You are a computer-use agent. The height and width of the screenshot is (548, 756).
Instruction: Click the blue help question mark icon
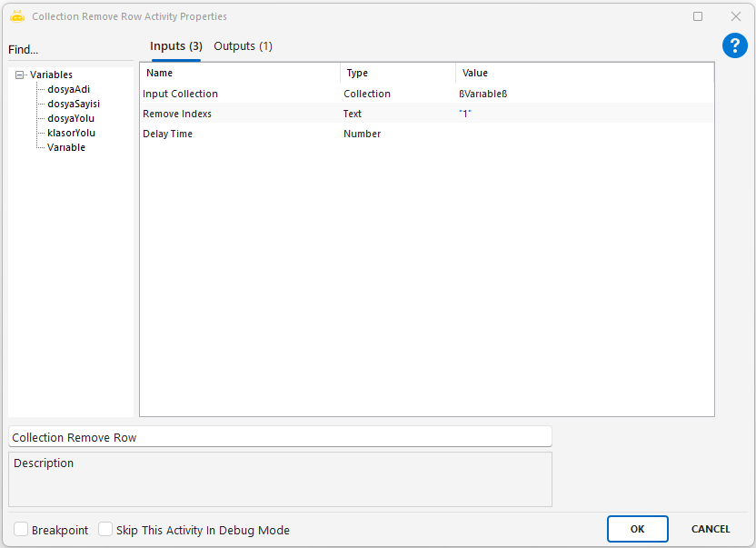coord(734,46)
